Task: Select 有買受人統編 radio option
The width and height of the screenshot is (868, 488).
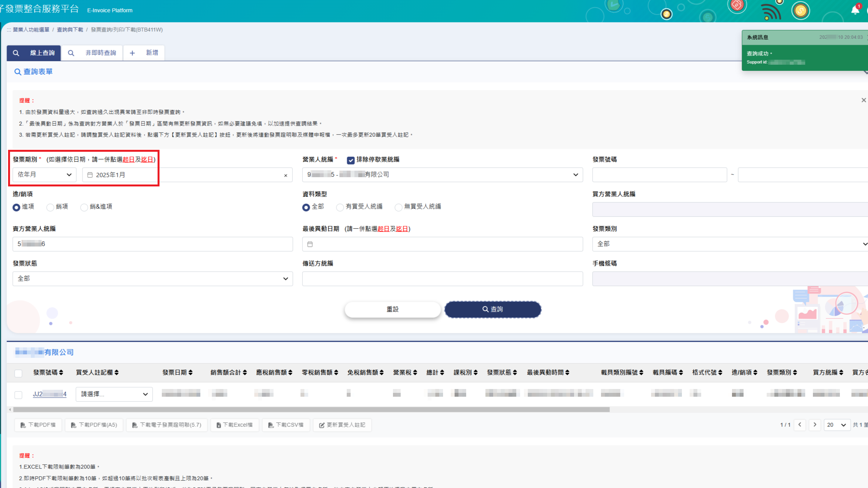Action: pos(340,207)
